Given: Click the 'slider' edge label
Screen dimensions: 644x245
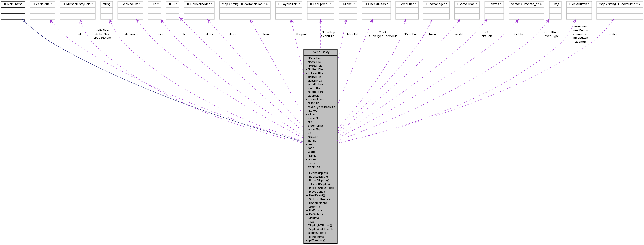Looking at the screenshot, I should click(232, 34).
